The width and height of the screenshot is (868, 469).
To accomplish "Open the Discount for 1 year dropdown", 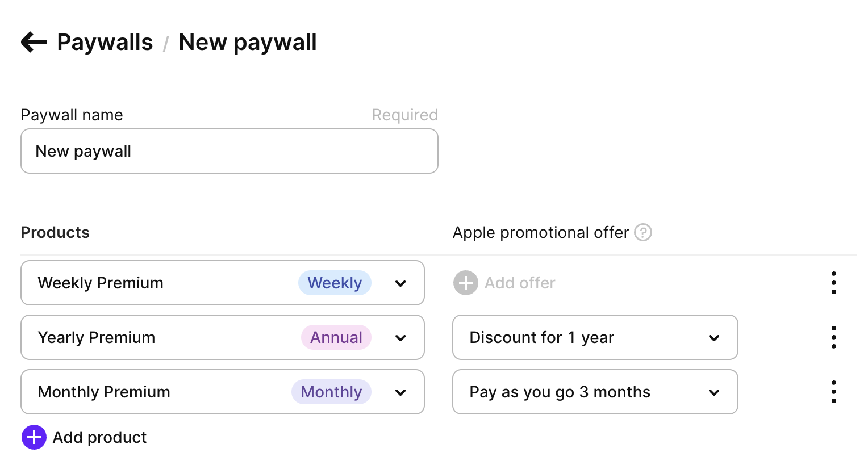I will pos(595,337).
